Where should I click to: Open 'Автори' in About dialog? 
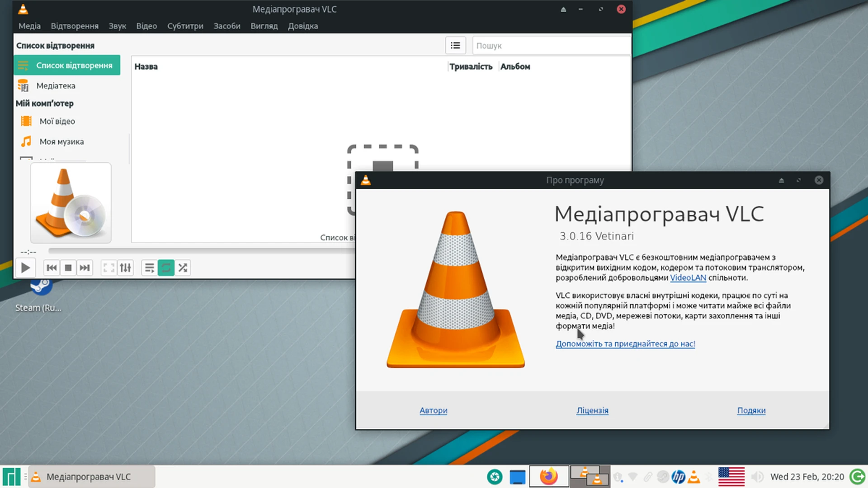(x=433, y=411)
